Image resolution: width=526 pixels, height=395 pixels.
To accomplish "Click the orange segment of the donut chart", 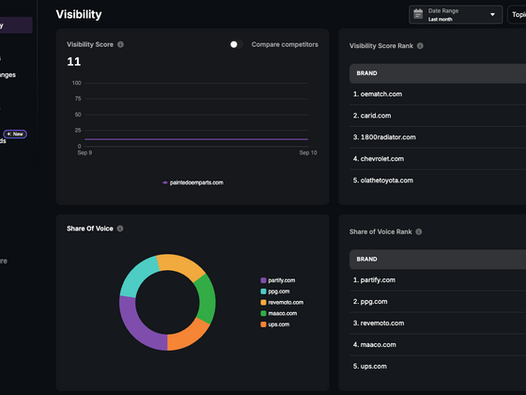I will [x=188, y=337].
